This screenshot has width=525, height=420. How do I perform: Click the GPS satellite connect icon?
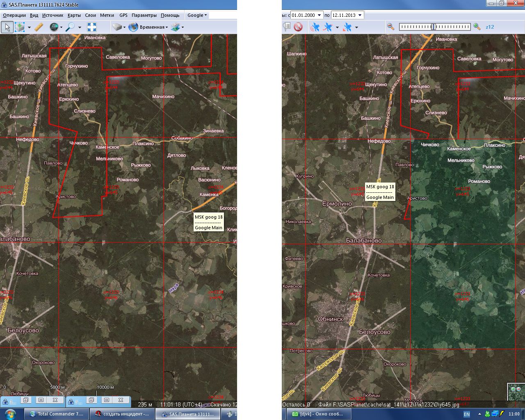pos(315,27)
